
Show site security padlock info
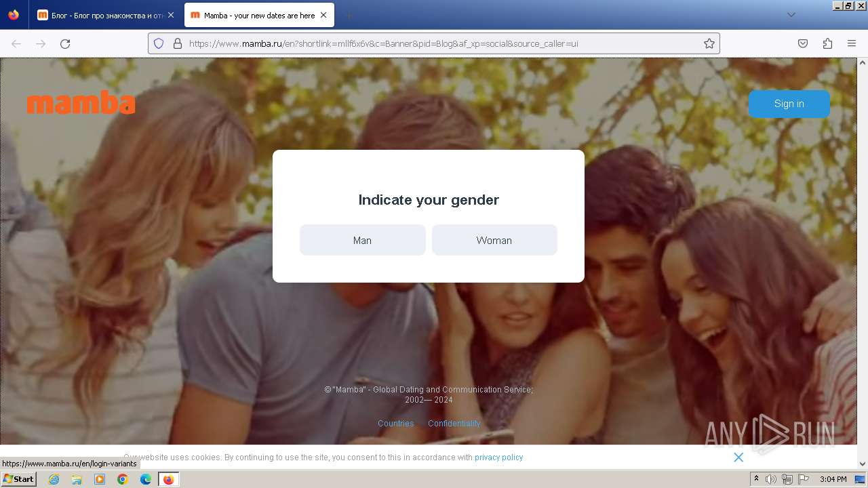pyautogui.click(x=178, y=43)
